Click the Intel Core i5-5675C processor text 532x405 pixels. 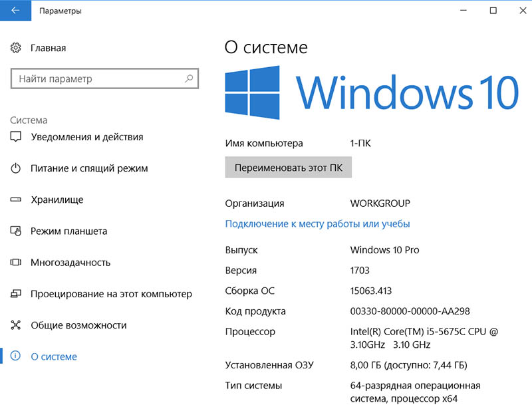point(424,338)
